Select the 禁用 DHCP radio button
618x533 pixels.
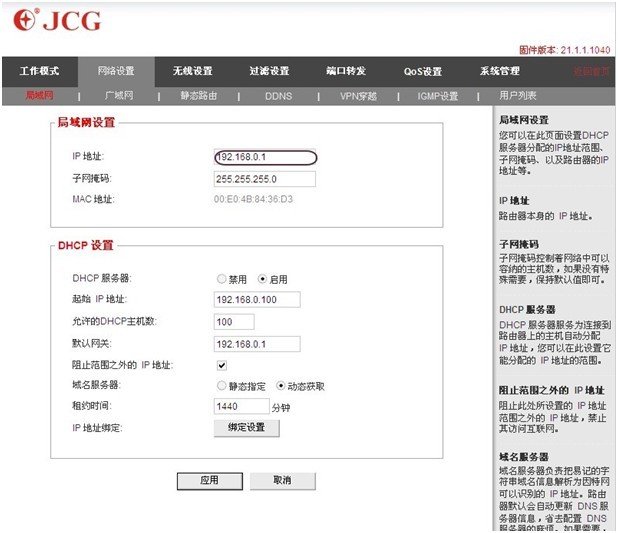pyautogui.click(x=222, y=279)
